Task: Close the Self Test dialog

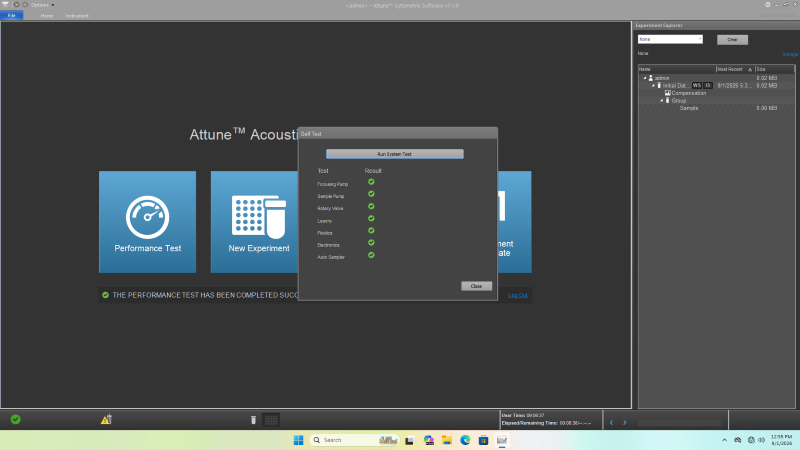Action: point(476,286)
